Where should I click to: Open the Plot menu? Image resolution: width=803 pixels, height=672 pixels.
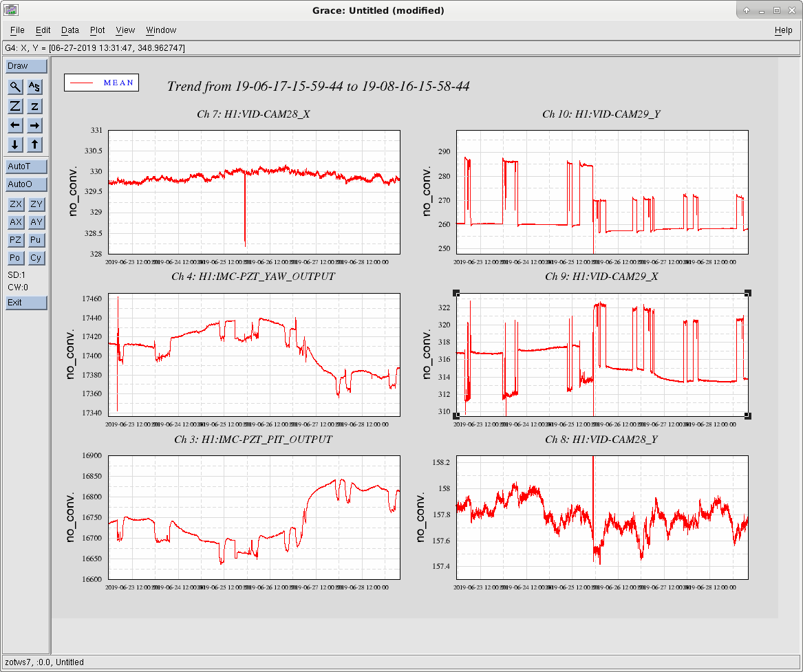pos(97,30)
